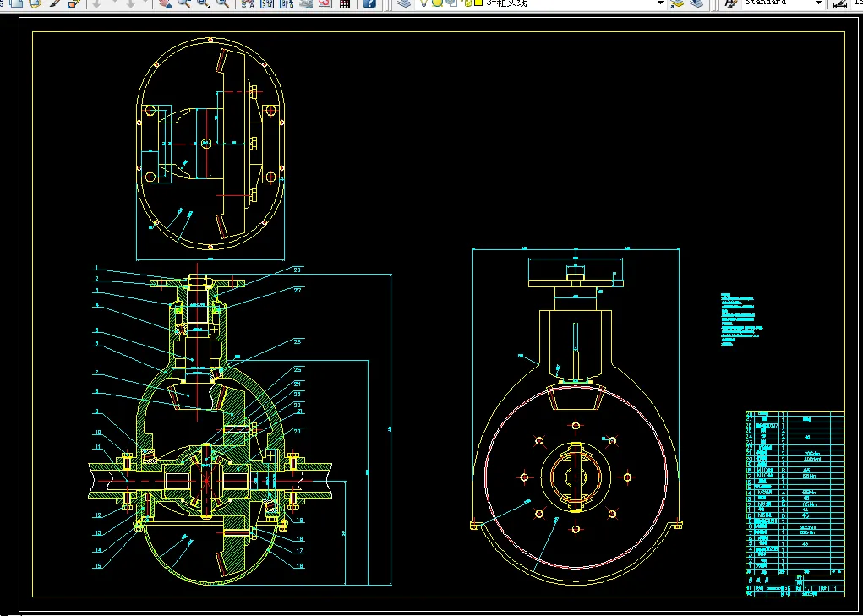Viewport: 863px width, 616px height.
Task: Select part balloon number 11
Action: [x=97, y=447]
